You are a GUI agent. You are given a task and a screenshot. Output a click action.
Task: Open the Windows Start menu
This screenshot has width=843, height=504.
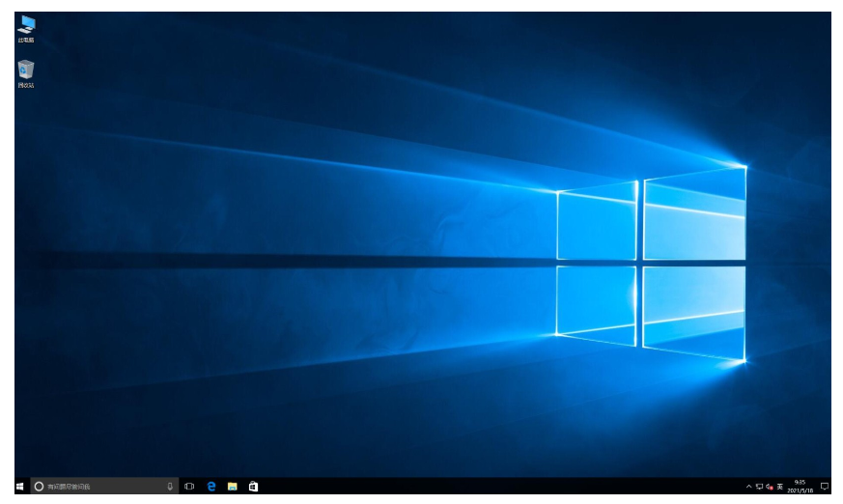pos(20,487)
